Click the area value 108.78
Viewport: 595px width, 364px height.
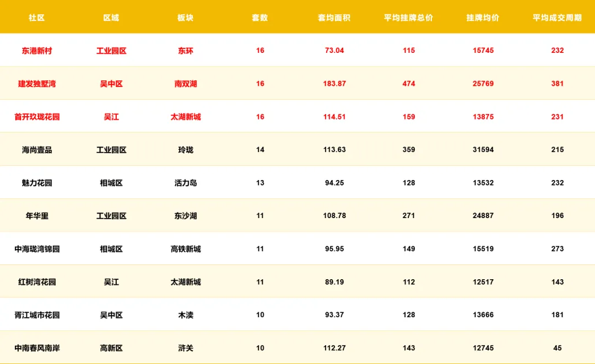coord(334,215)
